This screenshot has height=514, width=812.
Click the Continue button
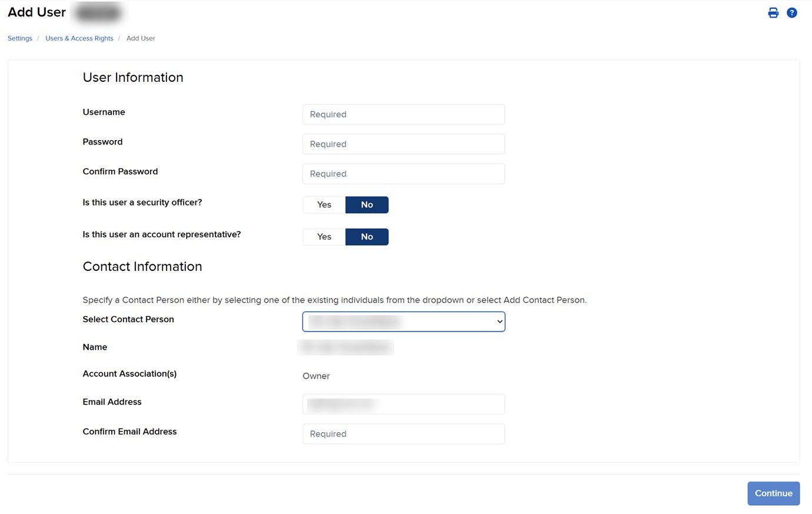(x=773, y=493)
